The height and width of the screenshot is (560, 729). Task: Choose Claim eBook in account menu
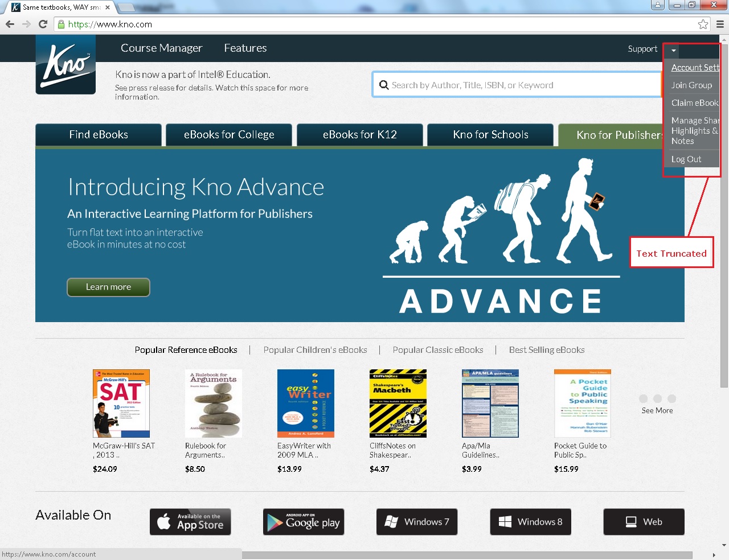pyautogui.click(x=695, y=102)
